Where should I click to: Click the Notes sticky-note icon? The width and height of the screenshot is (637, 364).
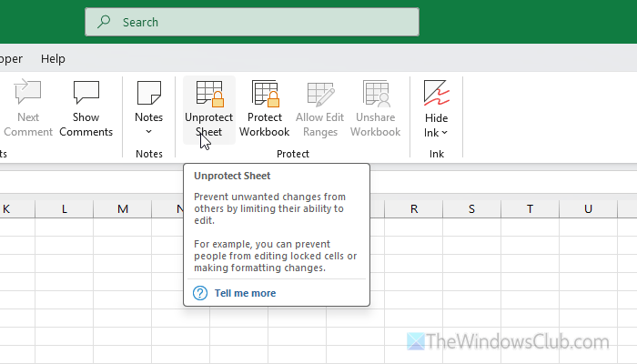[149, 93]
